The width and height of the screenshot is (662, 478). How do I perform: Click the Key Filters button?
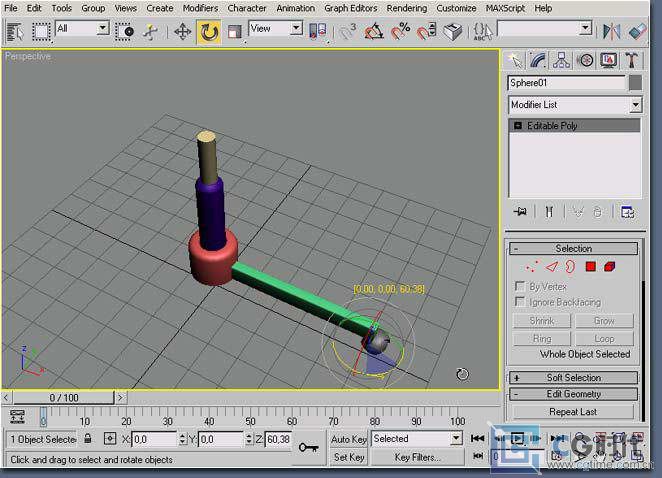[417, 457]
